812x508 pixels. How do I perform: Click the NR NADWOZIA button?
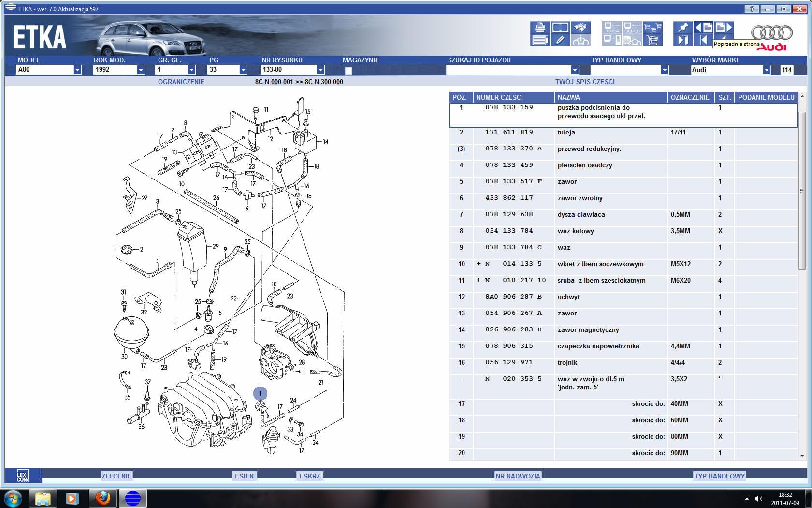518,476
